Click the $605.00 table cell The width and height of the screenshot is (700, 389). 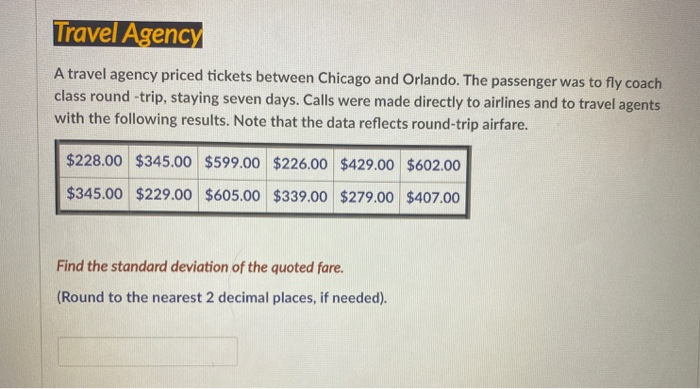232,195
